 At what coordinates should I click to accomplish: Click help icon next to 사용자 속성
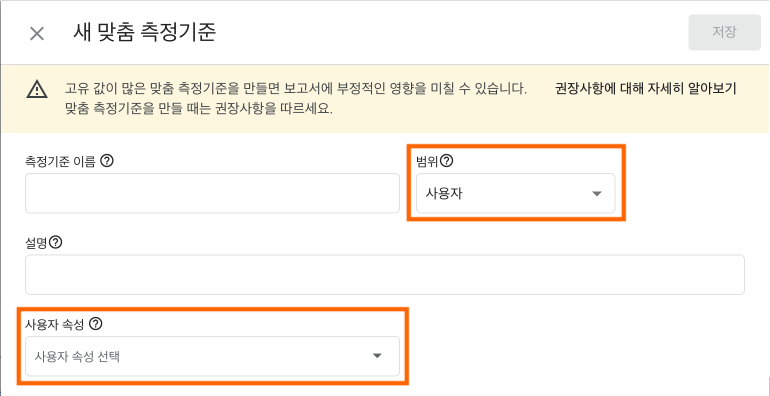click(96, 324)
